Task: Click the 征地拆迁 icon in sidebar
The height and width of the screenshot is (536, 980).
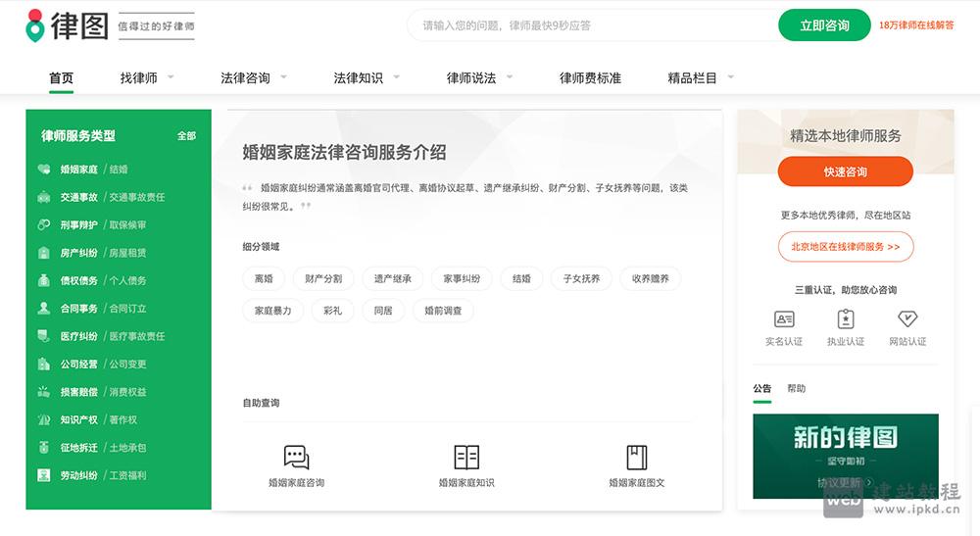Action: click(44, 447)
